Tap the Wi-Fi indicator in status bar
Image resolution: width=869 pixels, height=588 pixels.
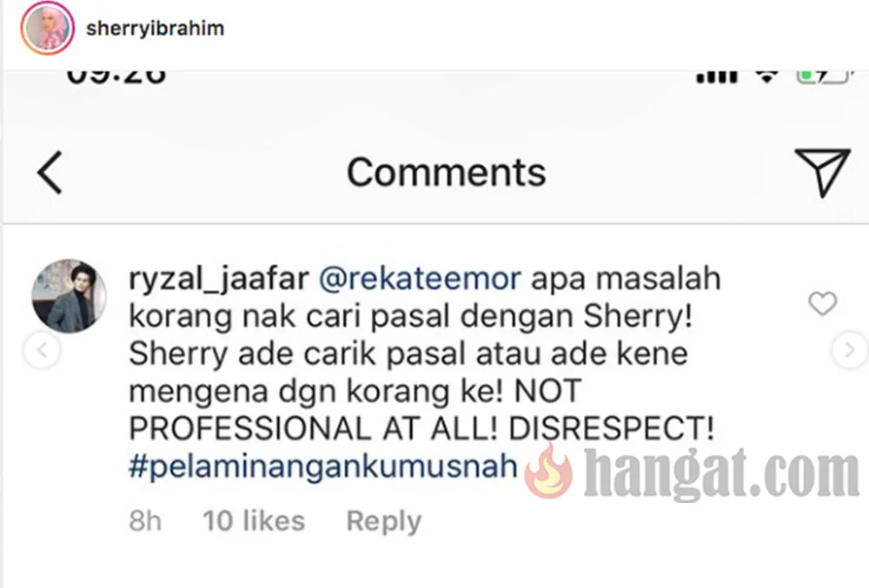point(766,77)
